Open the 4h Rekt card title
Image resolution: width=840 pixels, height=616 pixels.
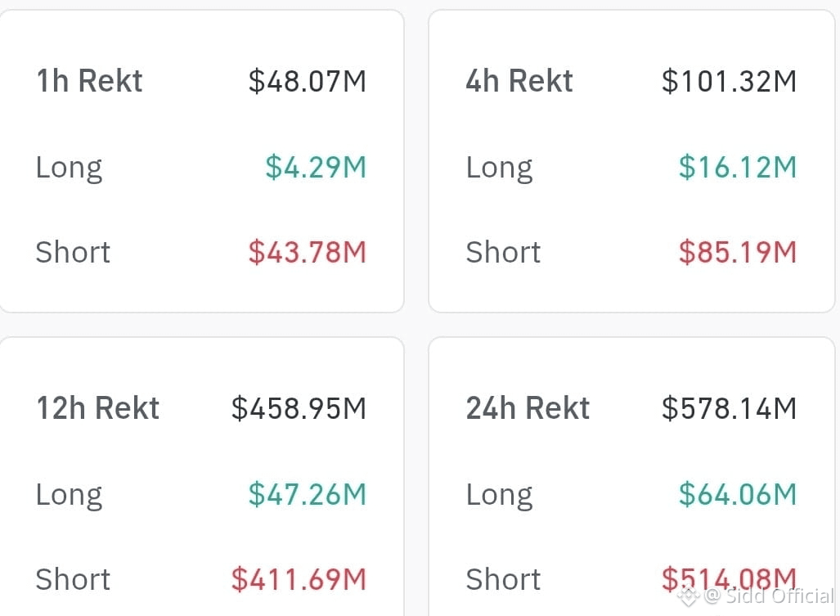pyautogui.click(x=519, y=81)
